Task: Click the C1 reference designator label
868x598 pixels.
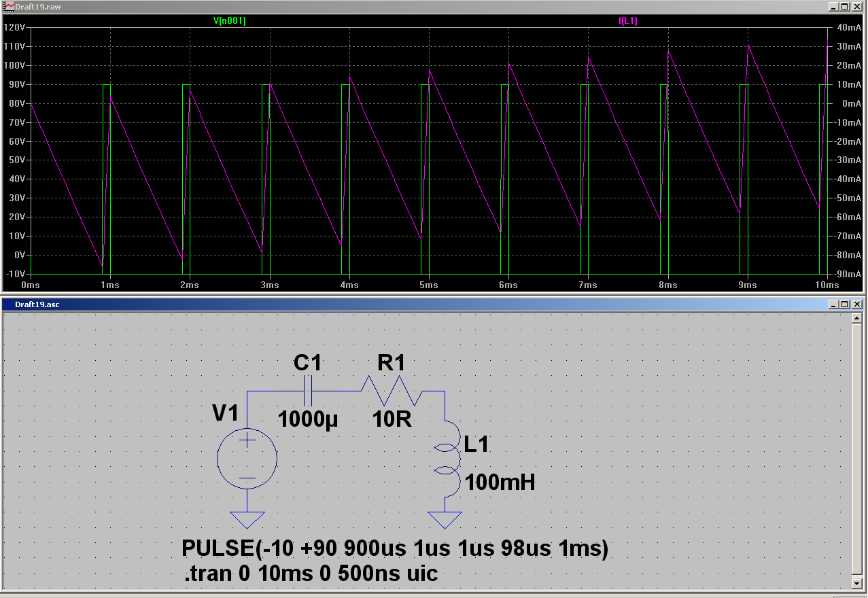Action: [307, 364]
